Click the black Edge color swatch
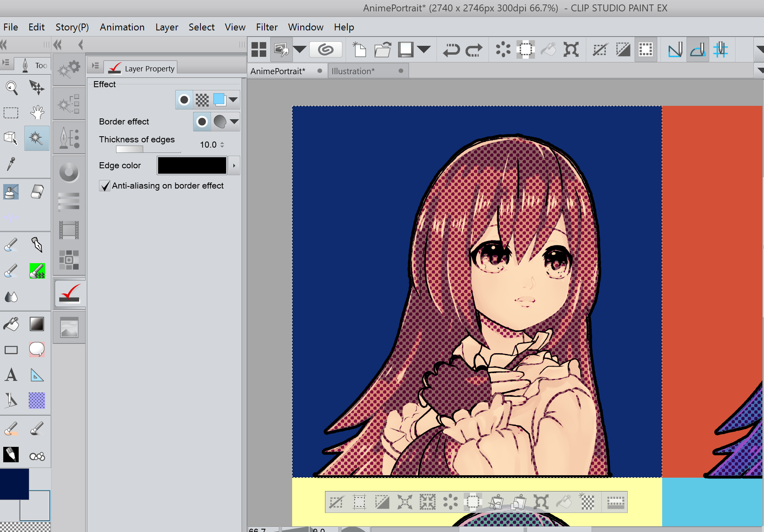The image size is (764, 532). pos(192,165)
